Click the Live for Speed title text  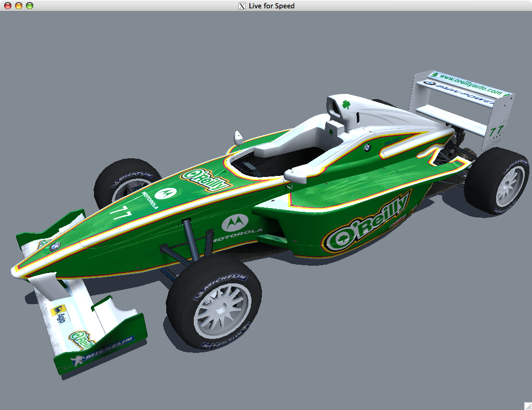pyautogui.click(x=271, y=6)
